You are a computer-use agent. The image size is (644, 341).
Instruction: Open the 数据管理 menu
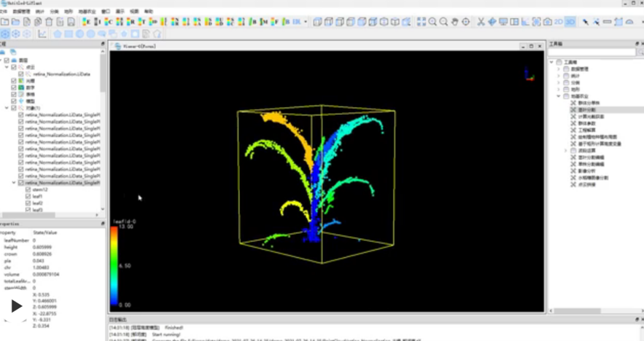click(21, 11)
